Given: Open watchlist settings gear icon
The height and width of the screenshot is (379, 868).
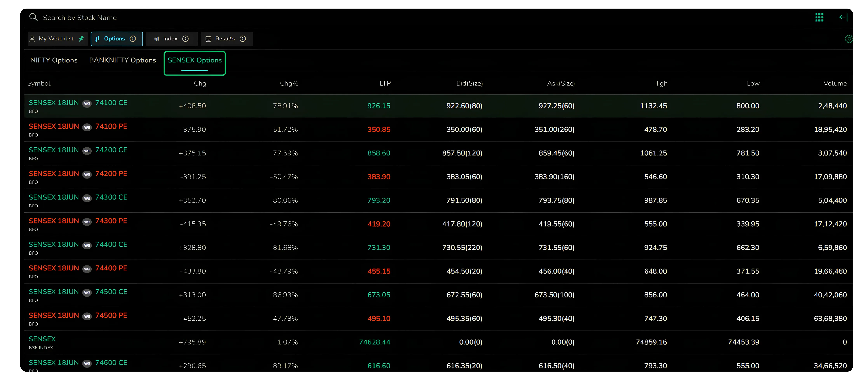Looking at the screenshot, I should (849, 39).
